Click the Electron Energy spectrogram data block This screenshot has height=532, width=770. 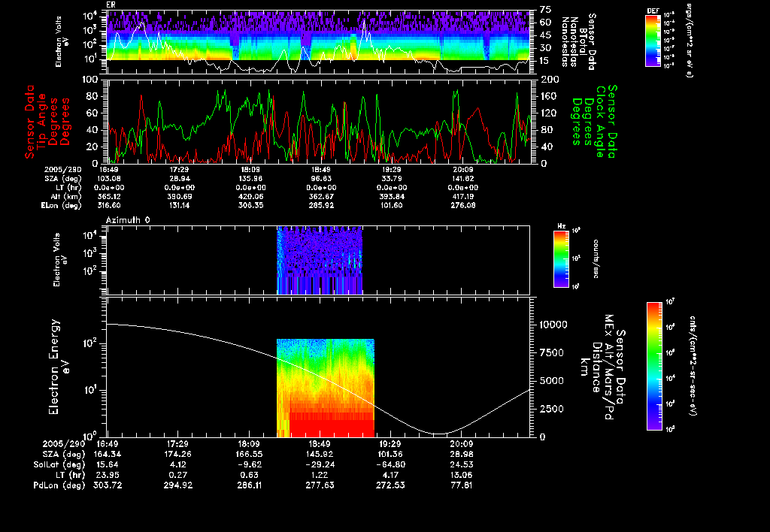326,388
